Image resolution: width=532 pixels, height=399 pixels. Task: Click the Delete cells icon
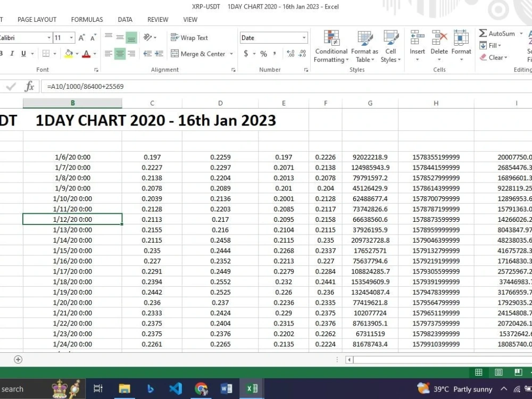point(439,37)
